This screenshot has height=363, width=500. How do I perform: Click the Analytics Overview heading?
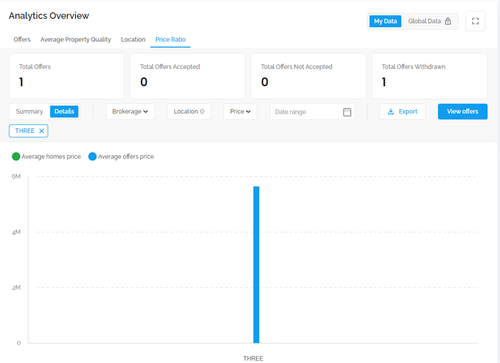point(49,16)
